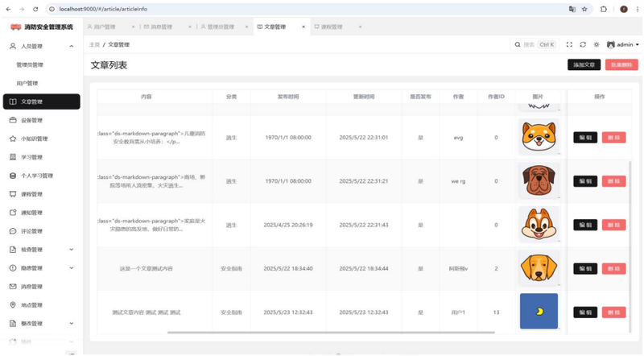The width and height of the screenshot is (644, 356).
Task: Collapse the 人员管理 sidebar group
Action: tap(72, 46)
